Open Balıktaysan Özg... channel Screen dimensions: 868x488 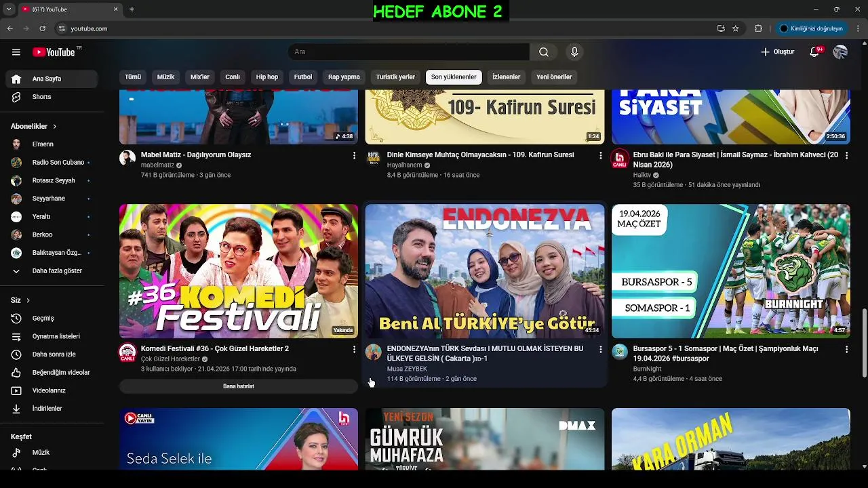52,253
